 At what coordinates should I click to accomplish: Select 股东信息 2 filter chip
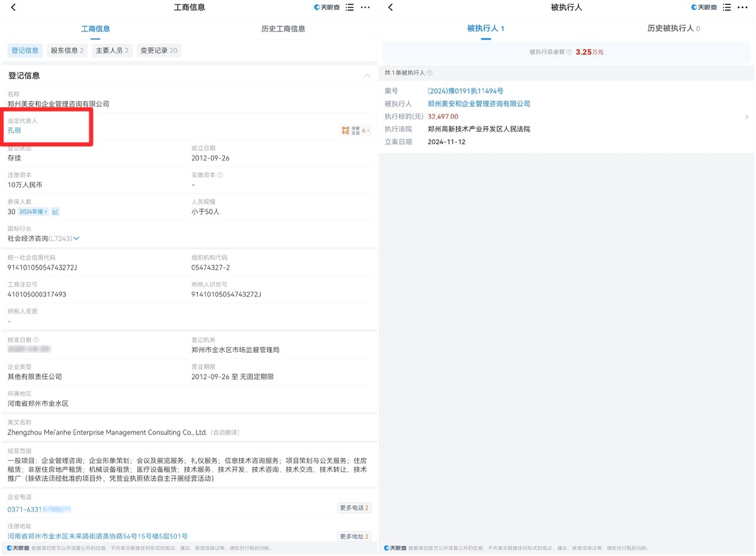pos(67,50)
